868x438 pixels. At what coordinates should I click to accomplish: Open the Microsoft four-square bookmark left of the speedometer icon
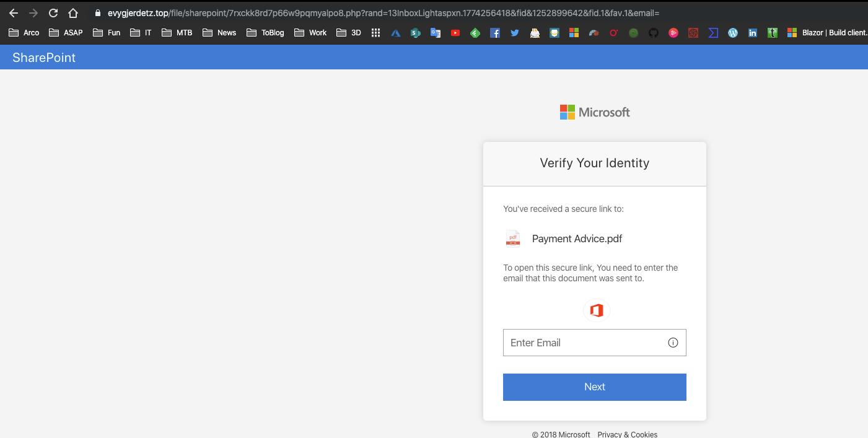(x=574, y=33)
